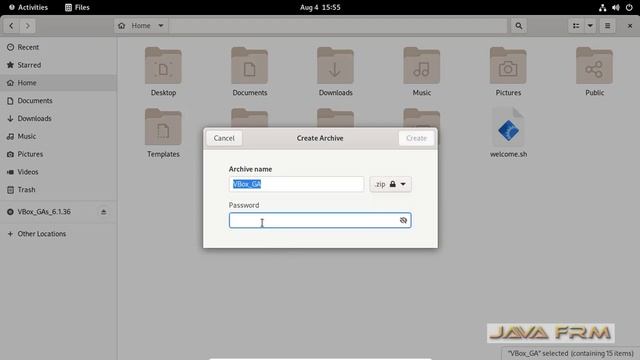Cancel the Create Archive dialog
The height and width of the screenshot is (360, 640).
pos(224,138)
